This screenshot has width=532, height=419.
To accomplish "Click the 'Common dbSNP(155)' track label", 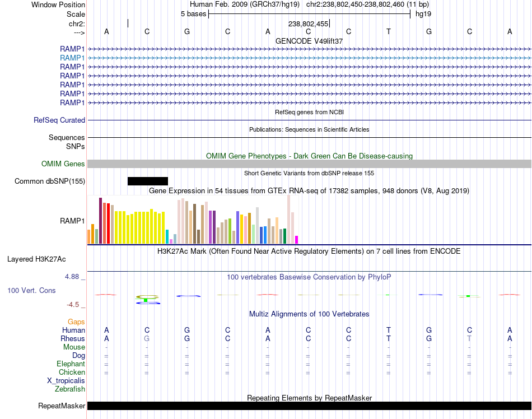I will click(50, 181).
